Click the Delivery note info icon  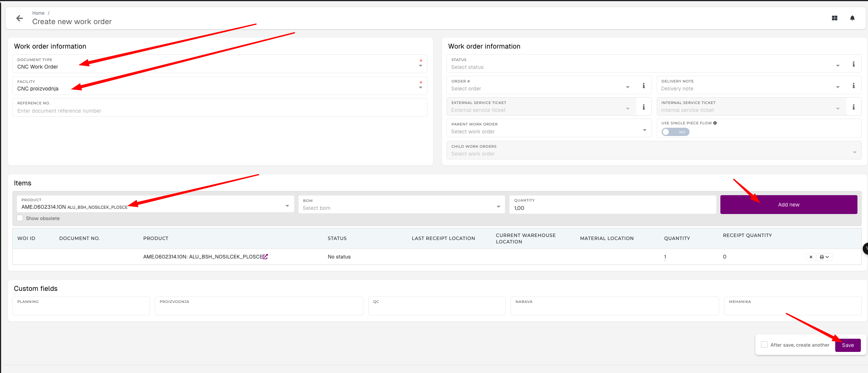(854, 86)
